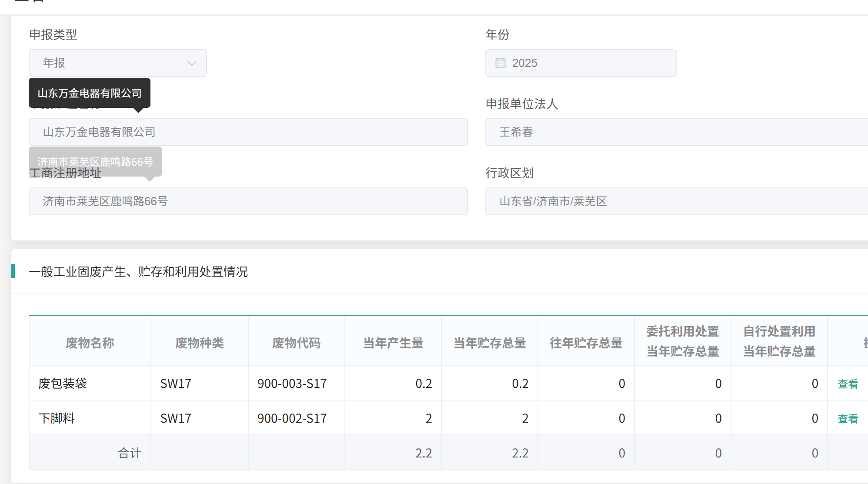
Task: Click 查看 link for 下脚料 row
Action: click(x=848, y=419)
